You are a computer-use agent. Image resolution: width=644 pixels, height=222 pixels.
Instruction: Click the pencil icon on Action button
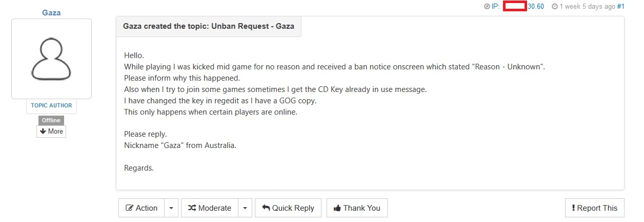130,208
